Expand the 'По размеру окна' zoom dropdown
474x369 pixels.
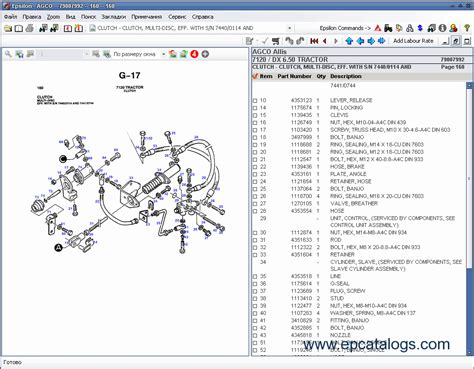[163, 54]
